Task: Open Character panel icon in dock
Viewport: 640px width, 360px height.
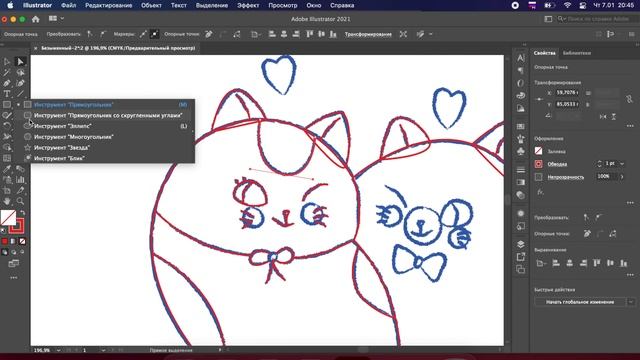Action: point(520,58)
